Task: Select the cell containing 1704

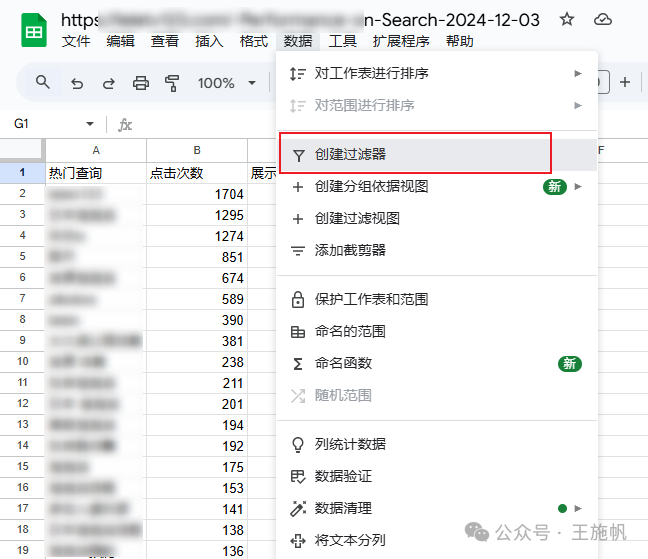Action: [197, 194]
